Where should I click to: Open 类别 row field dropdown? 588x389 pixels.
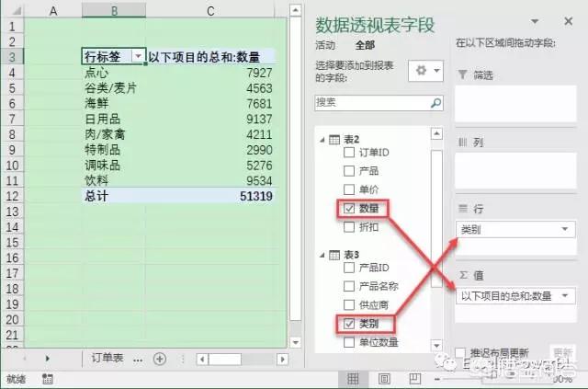(x=565, y=229)
